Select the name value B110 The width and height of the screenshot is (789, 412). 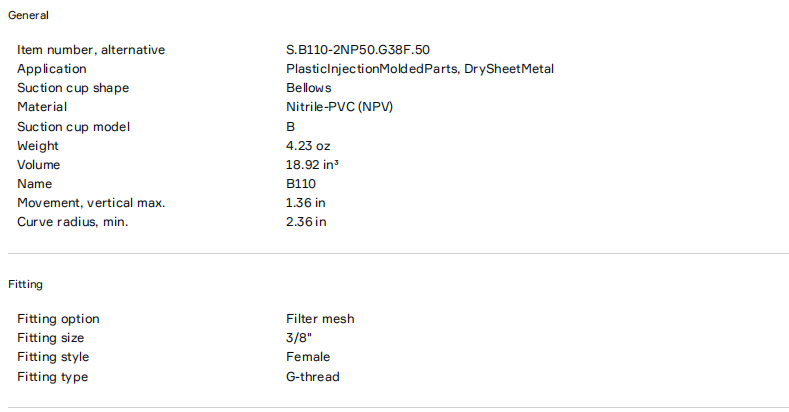click(302, 184)
